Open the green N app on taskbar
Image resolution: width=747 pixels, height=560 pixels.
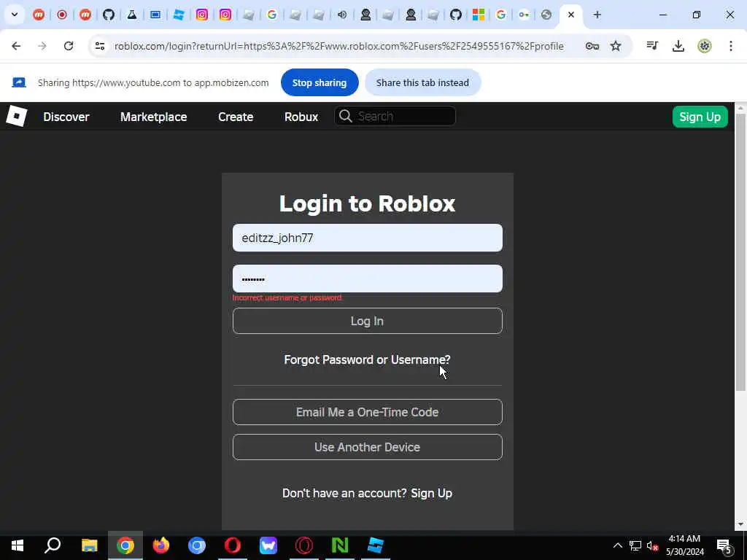[340, 545]
